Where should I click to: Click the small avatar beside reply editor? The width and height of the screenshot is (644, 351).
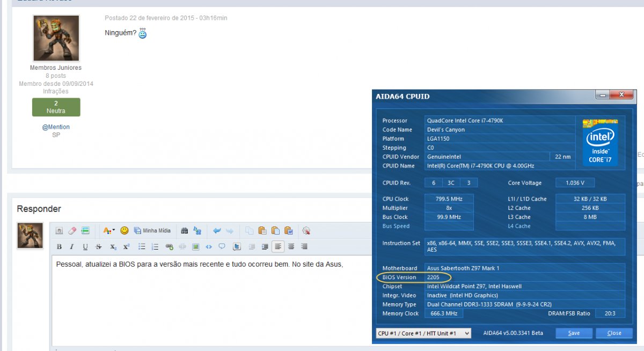pyautogui.click(x=30, y=236)
